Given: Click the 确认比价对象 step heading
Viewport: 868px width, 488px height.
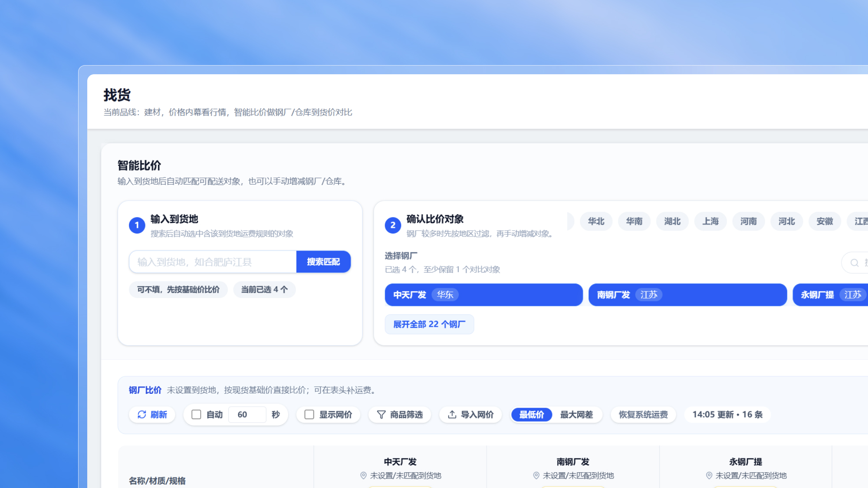Looking at the screenshot, I should coord(435,219).
